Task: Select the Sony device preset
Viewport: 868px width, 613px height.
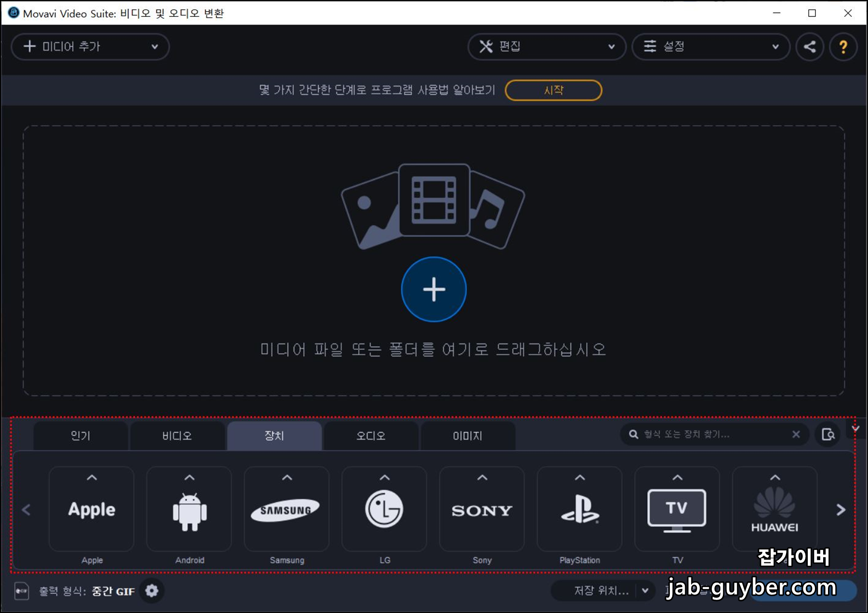Action: click(x=482, y=509)
